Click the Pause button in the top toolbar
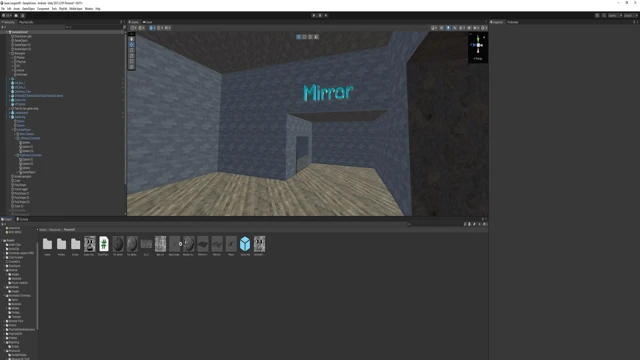Screen dimensions: 640x360 click(x=320, y=16)
